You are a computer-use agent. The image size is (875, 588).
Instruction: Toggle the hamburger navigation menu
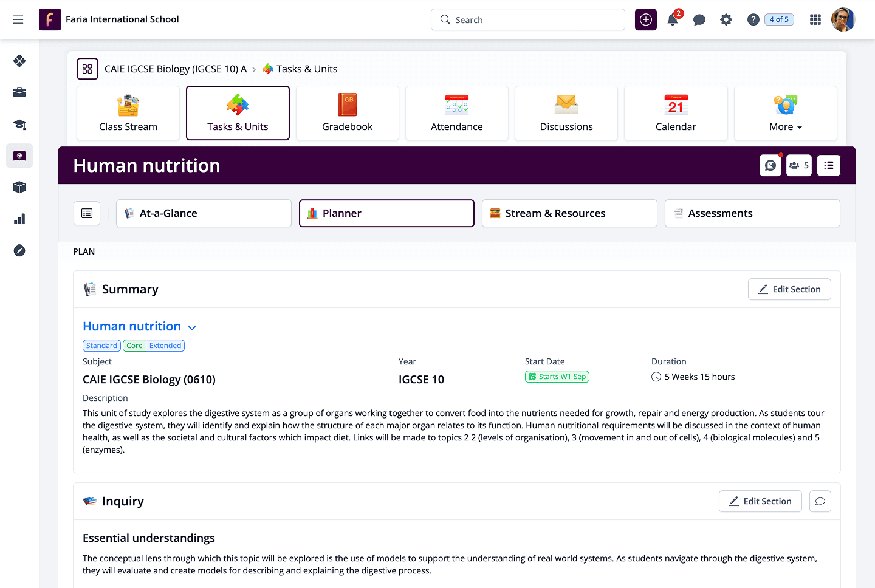click(x=18, y=19)
